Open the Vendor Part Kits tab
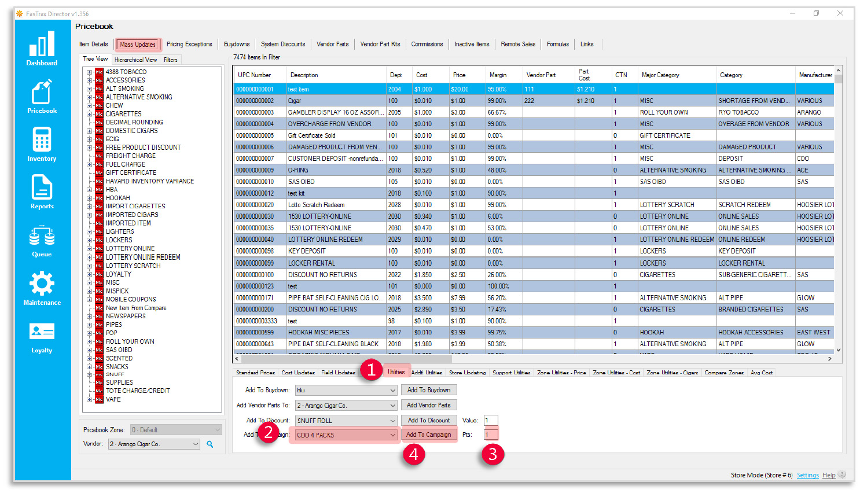This screenshot has width=860, height=504. [x=380, y=45]
